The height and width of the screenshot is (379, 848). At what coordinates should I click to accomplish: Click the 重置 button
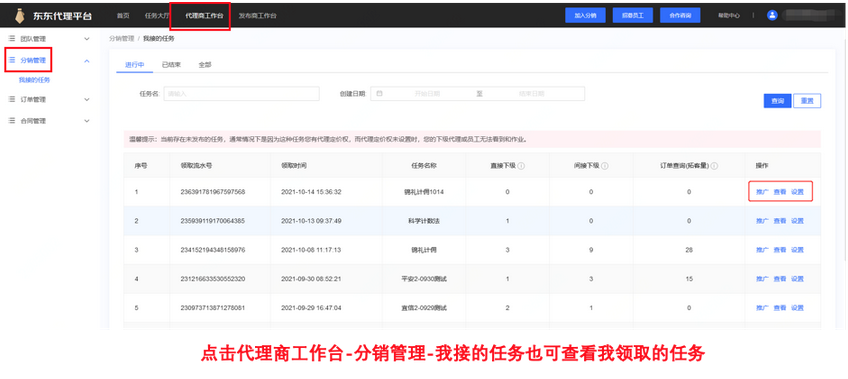807,101
